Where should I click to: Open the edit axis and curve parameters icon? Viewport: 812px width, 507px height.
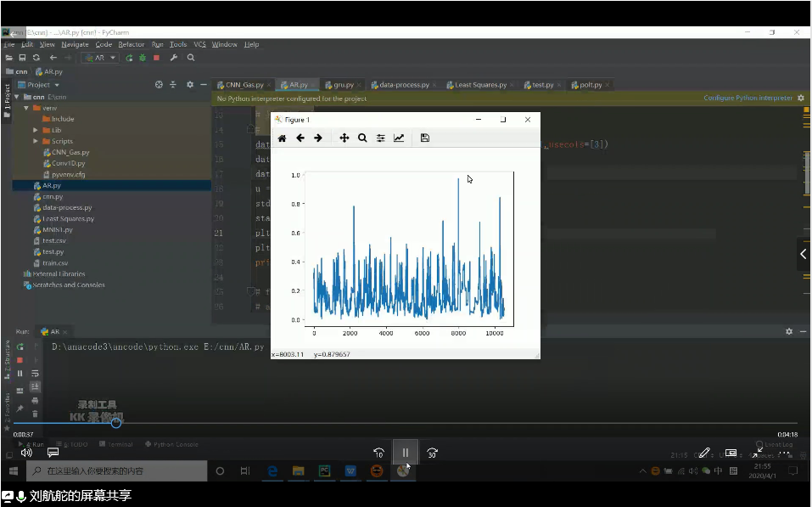point(399,138)
